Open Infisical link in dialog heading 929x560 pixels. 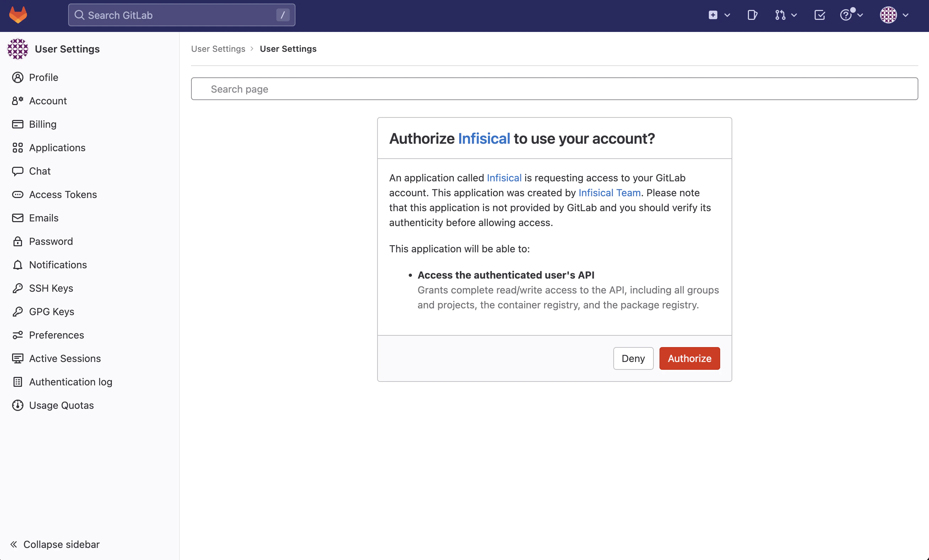coord(484,138)
